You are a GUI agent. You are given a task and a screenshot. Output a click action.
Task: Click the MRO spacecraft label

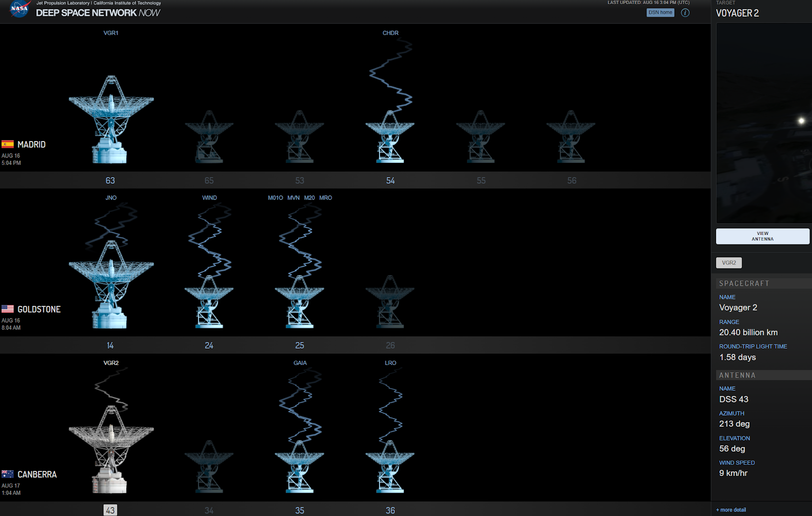click(326, 198)
